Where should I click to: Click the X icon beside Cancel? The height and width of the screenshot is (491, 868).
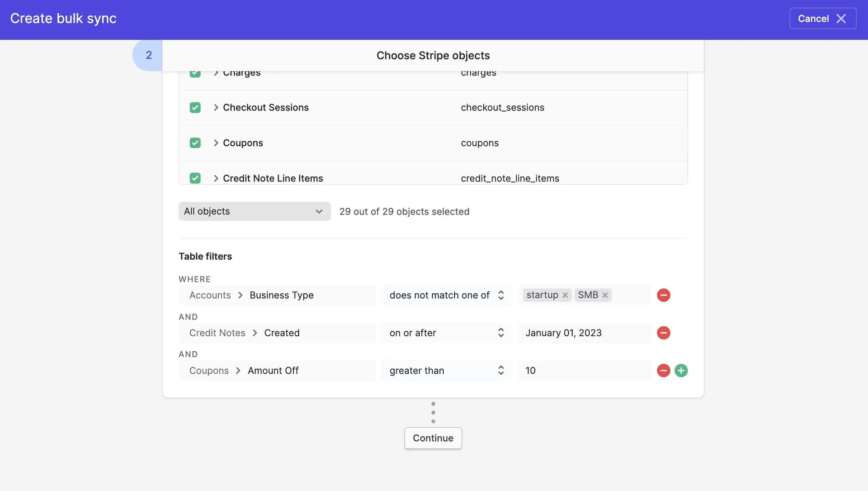841,19
